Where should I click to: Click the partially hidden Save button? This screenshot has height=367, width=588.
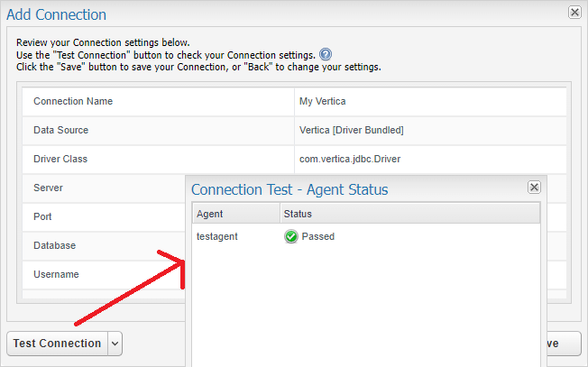[x=564, y=344]
